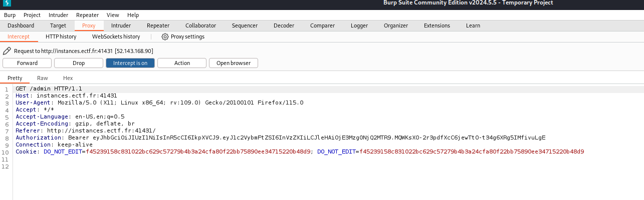Click the second DO_NOT_EDIT cookie value
Viewport: 644px width, 200px height.
pyautogui.click(x=471, y=151)
